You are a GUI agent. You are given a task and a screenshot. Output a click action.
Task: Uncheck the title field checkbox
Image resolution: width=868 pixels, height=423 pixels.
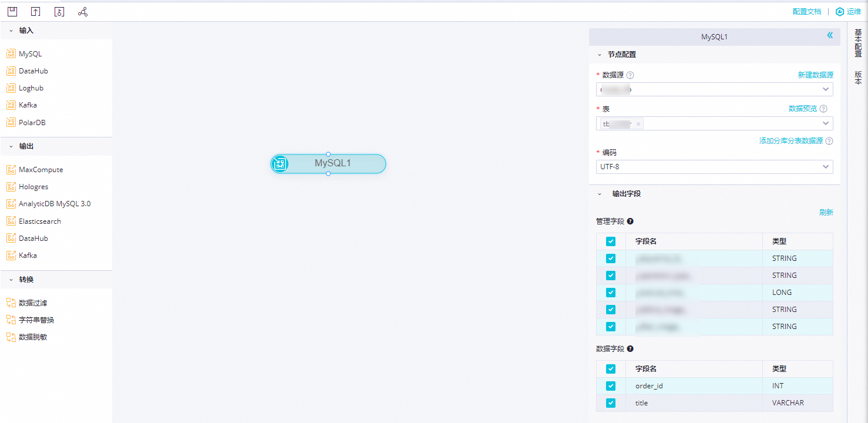pos(611,403)
